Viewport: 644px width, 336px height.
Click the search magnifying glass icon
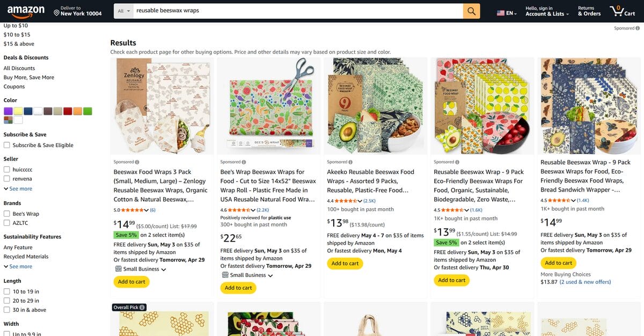pyautogui.click(x=471, y=10)
